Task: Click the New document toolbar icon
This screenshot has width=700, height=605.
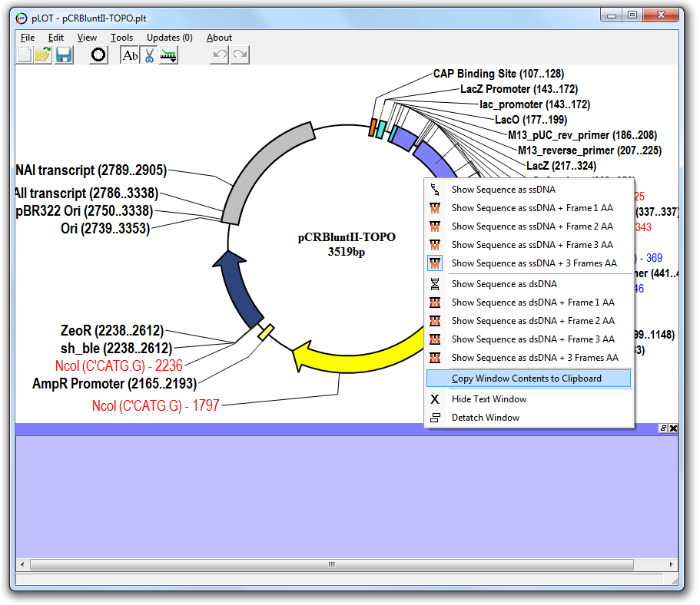Action: point(25,55)
